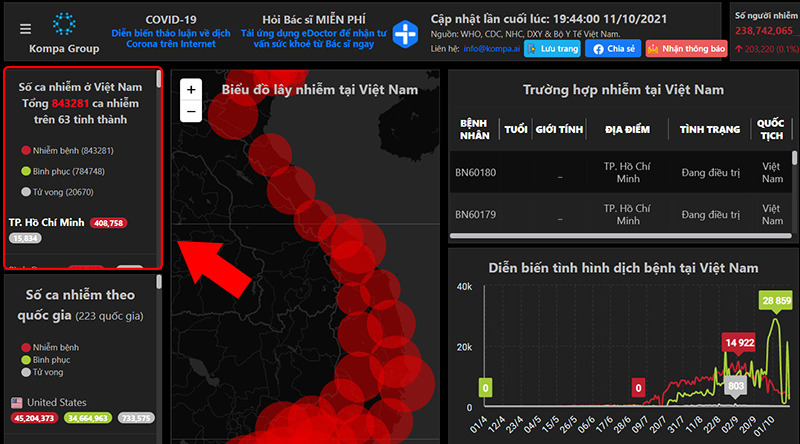800x444 pixels.
Task: Zoom in on the Vietnam map
Action: pyautogui.click(x=191, y=90)
